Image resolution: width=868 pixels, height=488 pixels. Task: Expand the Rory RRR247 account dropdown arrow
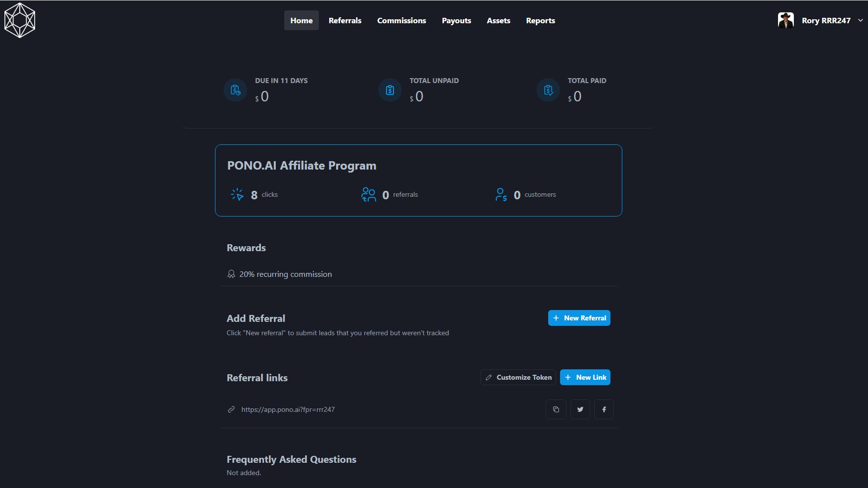tap(861, 20)
